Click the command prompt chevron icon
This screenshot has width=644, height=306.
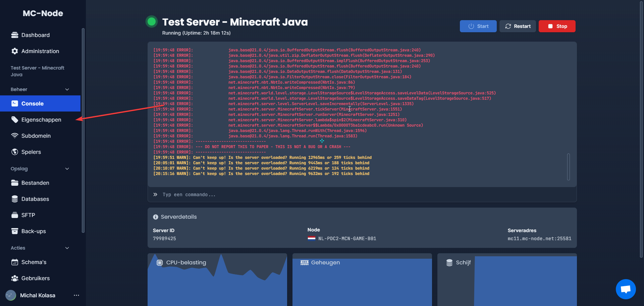point(155,194)
